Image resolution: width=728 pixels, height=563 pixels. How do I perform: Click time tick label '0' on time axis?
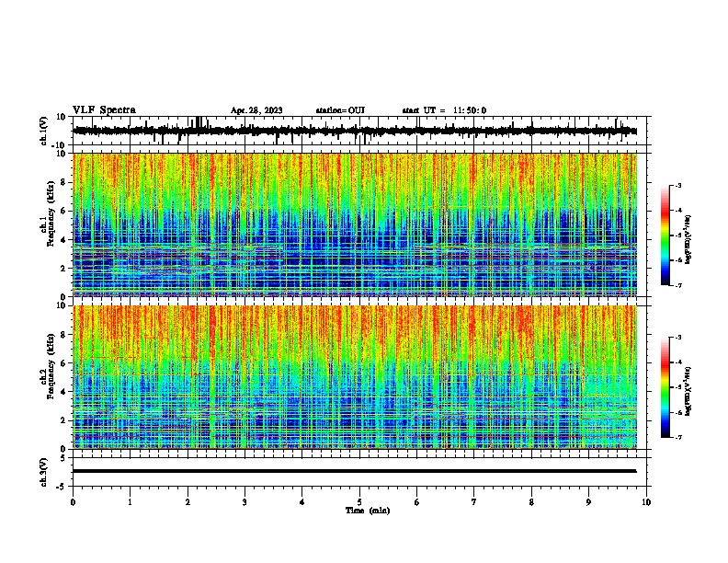pyautogui.click(x=73, y=502)
